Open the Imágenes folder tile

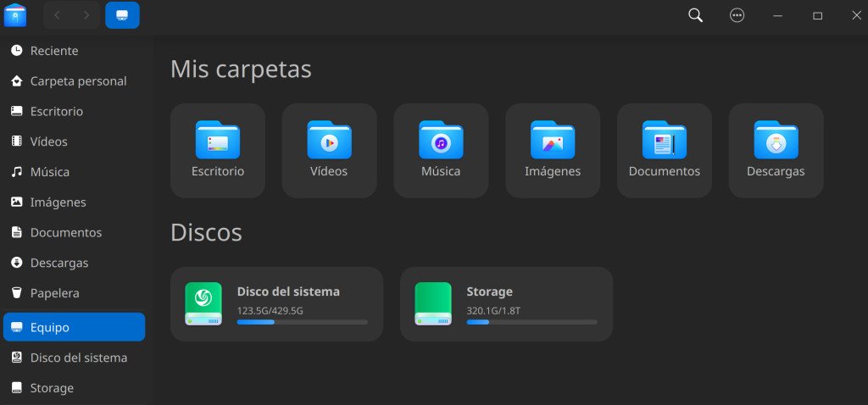pos(553,151)
